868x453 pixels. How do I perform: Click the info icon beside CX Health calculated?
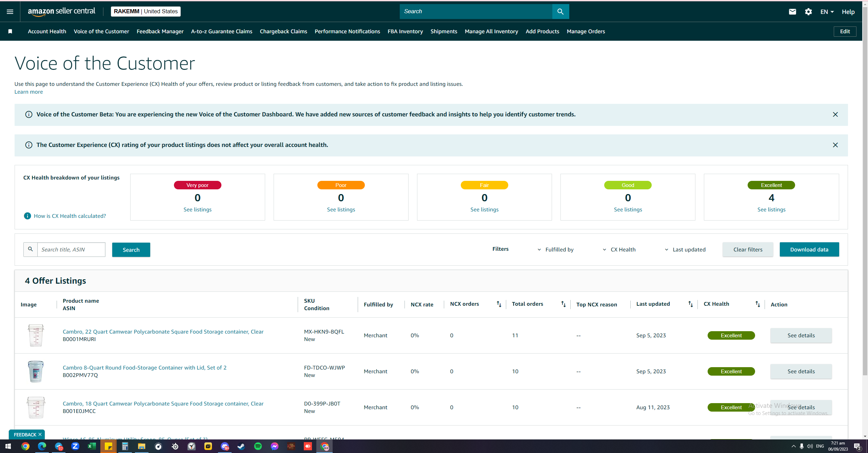tap(27, 216)
